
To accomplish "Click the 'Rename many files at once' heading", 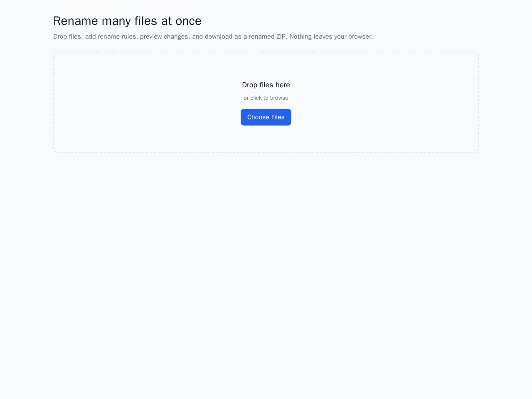I will tap(127, 21).
